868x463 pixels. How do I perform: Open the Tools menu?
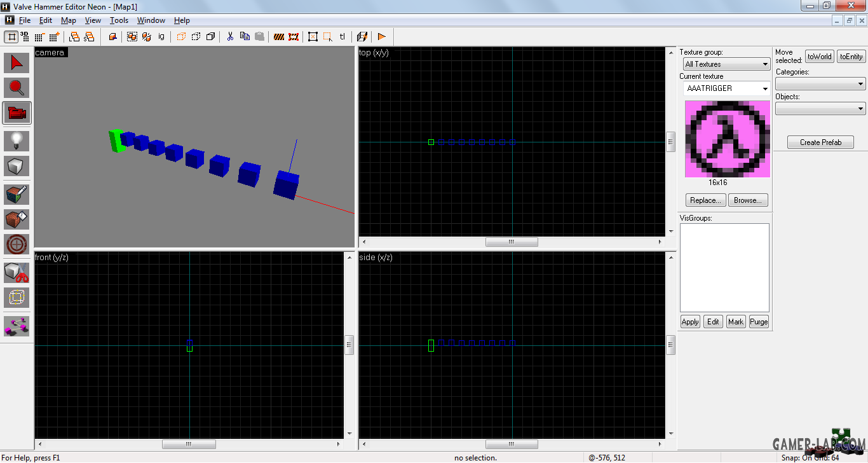[x=119, y=20]
